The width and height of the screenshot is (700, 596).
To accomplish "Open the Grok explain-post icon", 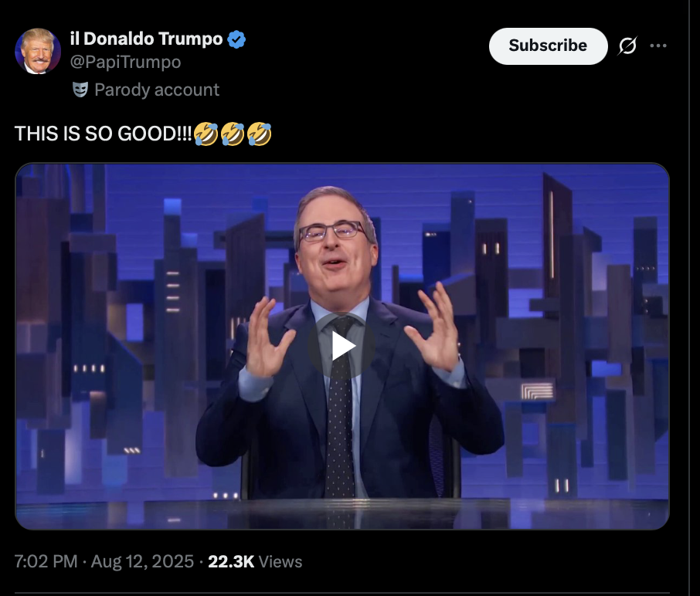I will click(x=627, y=46).
